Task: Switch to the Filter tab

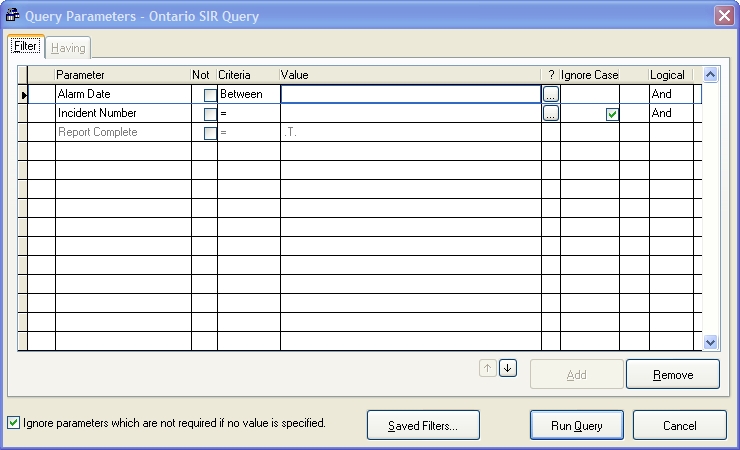Action: pyautogui.click(x=25, y=47)
